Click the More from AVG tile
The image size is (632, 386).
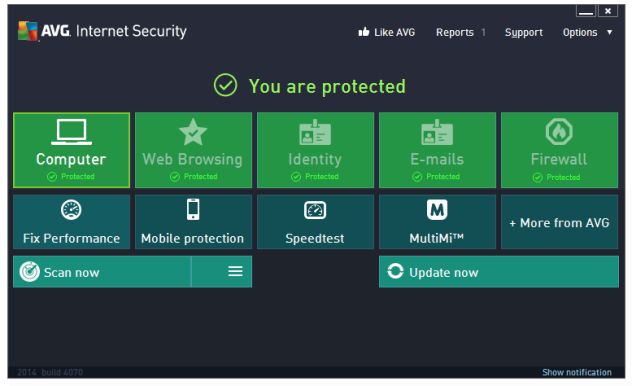tap(559, 222)
